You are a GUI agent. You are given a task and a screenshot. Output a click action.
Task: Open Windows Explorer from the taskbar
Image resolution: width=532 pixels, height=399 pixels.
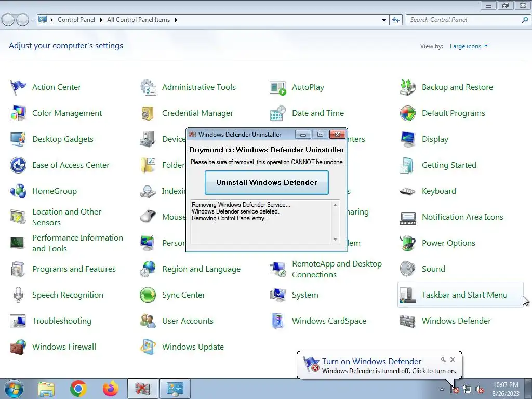coord(46,389)
